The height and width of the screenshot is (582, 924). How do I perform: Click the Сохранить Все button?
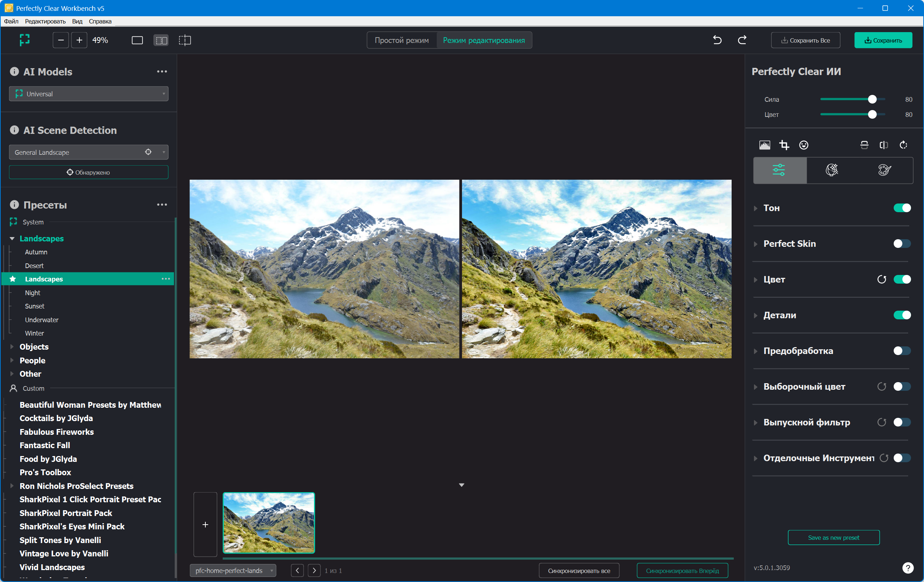pyautogui.click(x=805, y=40)
